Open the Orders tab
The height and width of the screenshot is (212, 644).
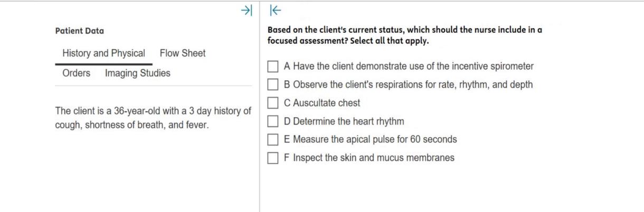76,73
